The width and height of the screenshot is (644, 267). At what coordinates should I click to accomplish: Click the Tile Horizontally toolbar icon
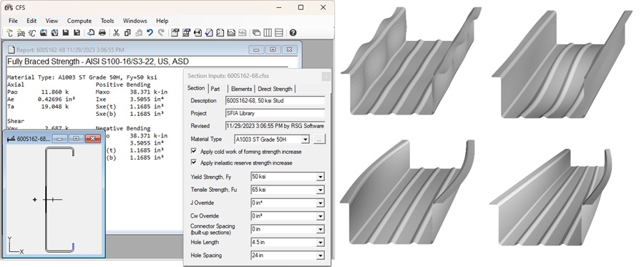point(278,33)
